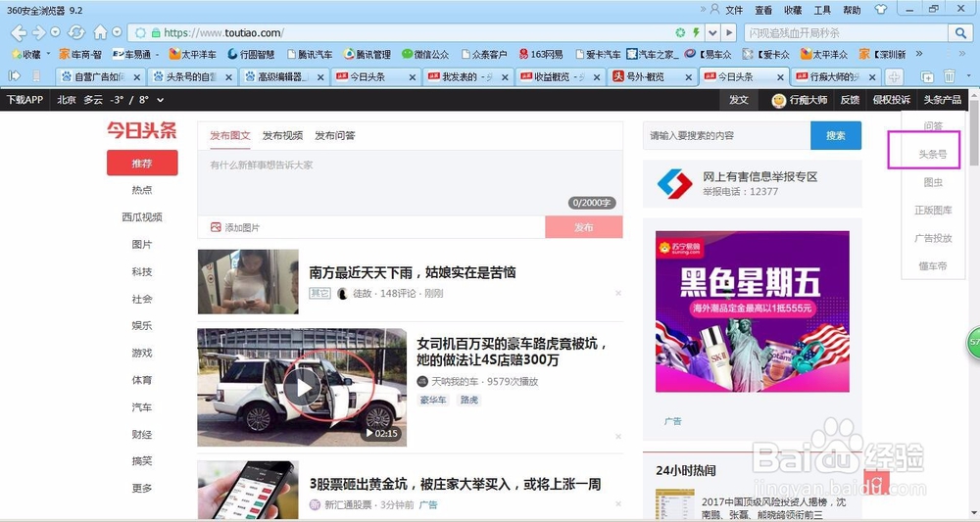Screen dimensions: 980x522
Task: Open the 太平洋车 bookmark
Action: click(x=192, y=54)
